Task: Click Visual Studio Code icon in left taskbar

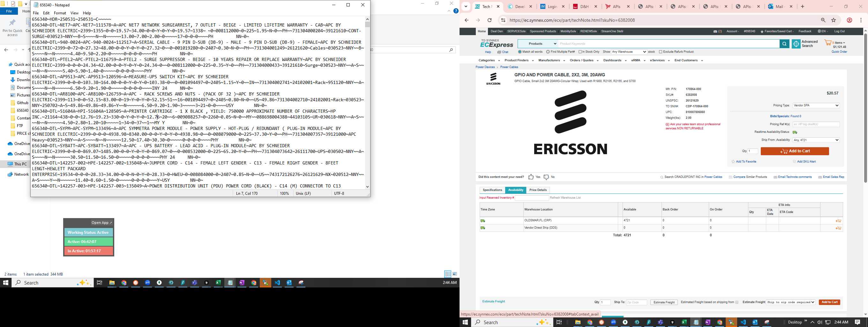Action: pyautogui.click(x=277, y=283)
